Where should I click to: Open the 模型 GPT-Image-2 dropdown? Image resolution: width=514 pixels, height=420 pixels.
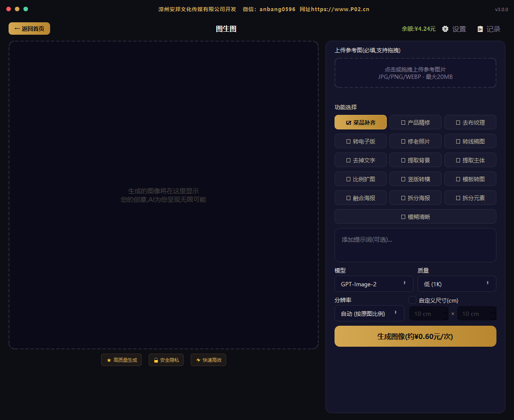[x=374, y=284]
